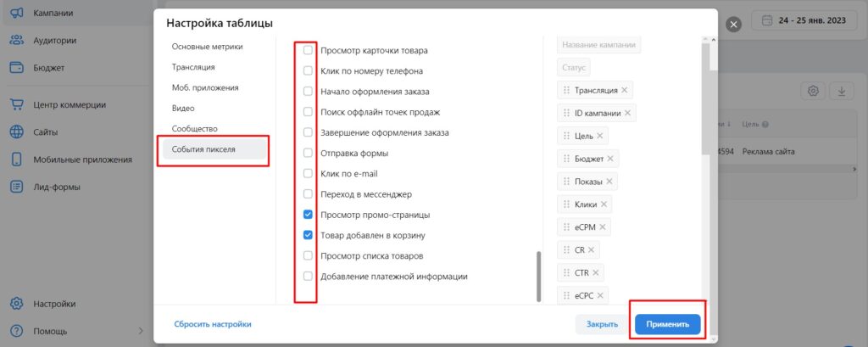Close the Настройка таблицы dialog with X
The height and width of the screenshot is (347, 868).
(734, 25)
